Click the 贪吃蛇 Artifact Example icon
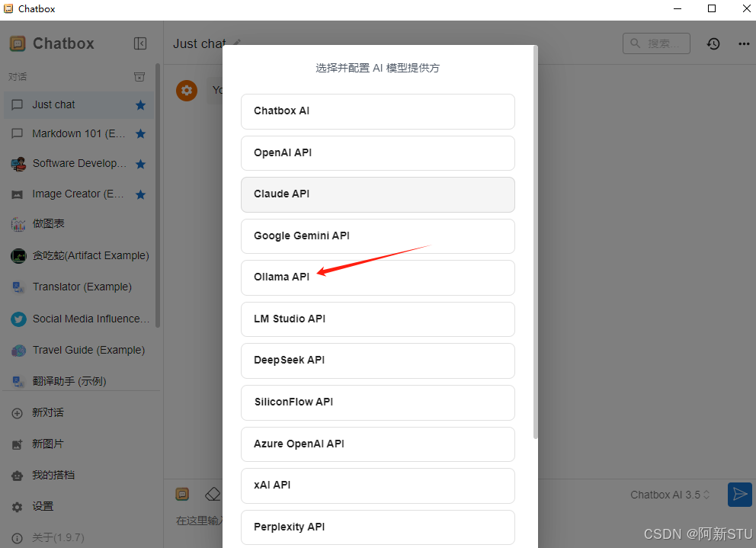Viewport: 756px width, 548px height. 18,255
